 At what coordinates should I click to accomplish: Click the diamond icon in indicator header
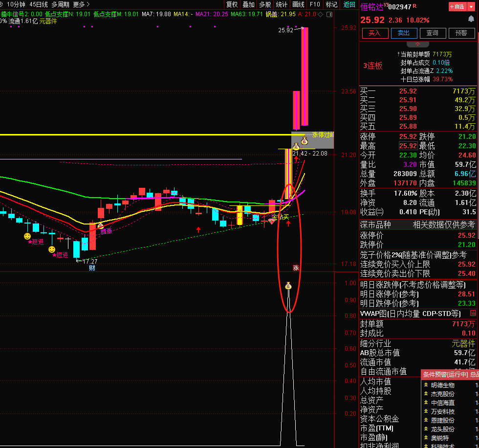[x=320, y=14]
